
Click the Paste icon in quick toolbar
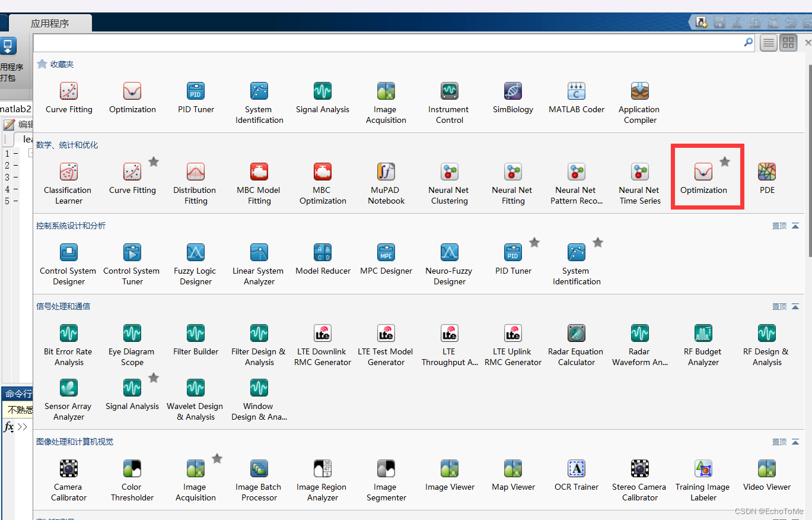tap(773, 23)
